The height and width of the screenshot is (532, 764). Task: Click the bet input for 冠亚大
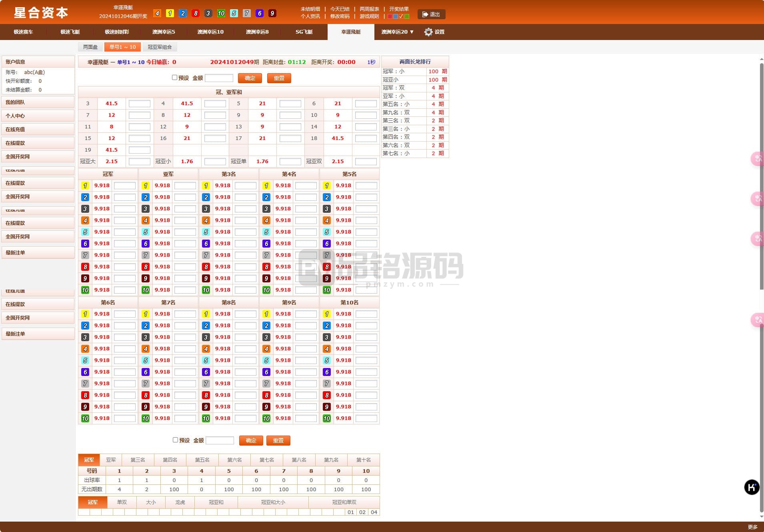(140, 162)
